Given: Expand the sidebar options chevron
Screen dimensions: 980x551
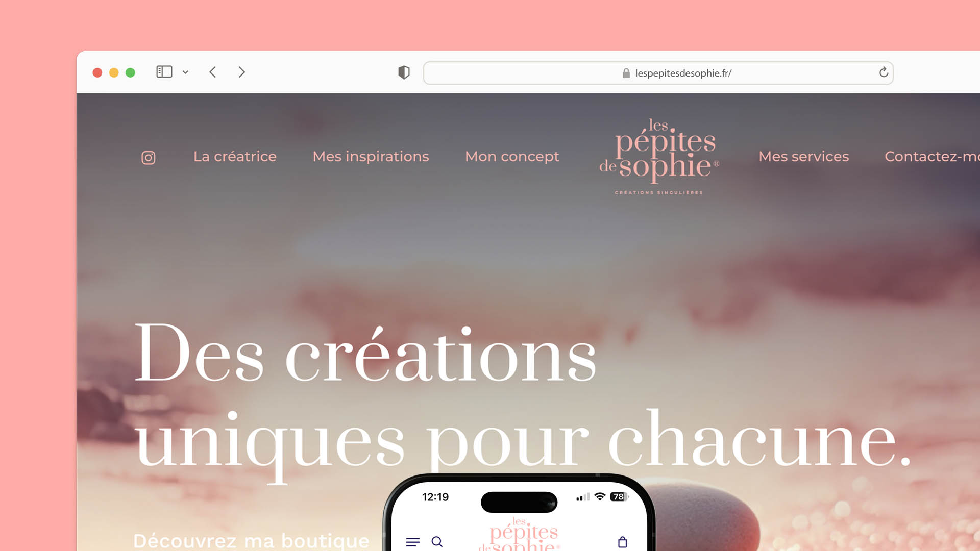Looking at the screenshot, I should (185, 72).
